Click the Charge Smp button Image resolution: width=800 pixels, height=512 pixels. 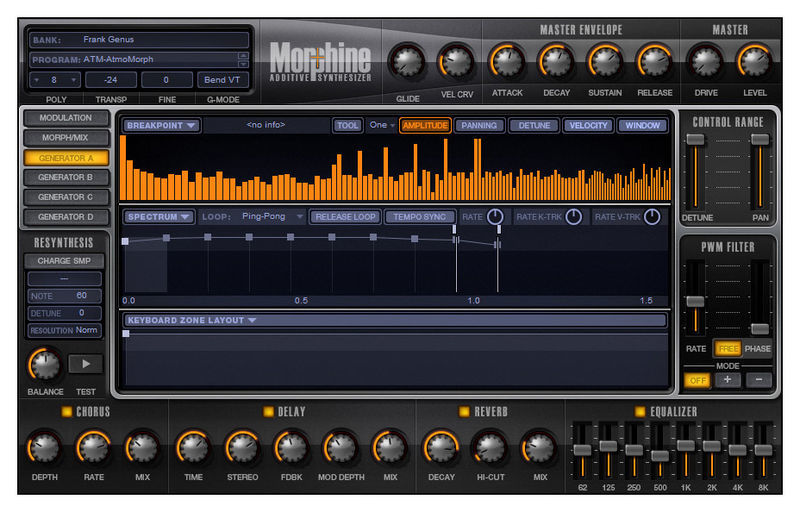click(x=64, y=261)
